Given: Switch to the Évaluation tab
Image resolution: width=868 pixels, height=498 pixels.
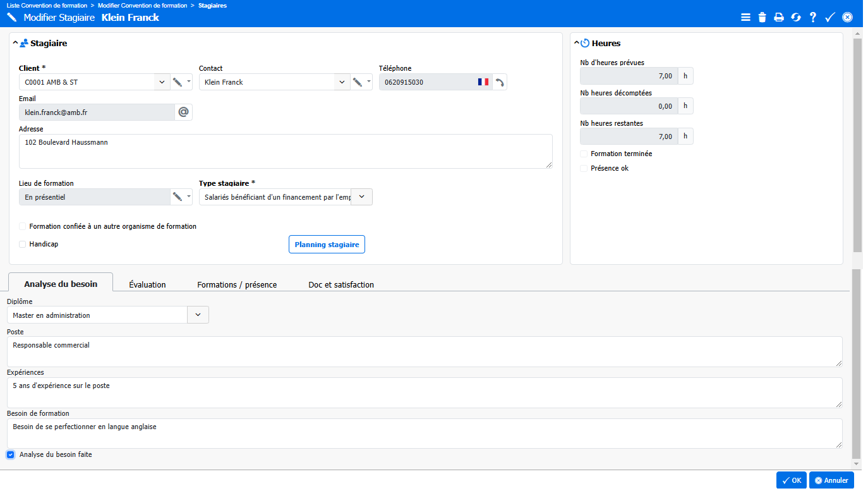Looking at the screenshot, I should (147, 284).
